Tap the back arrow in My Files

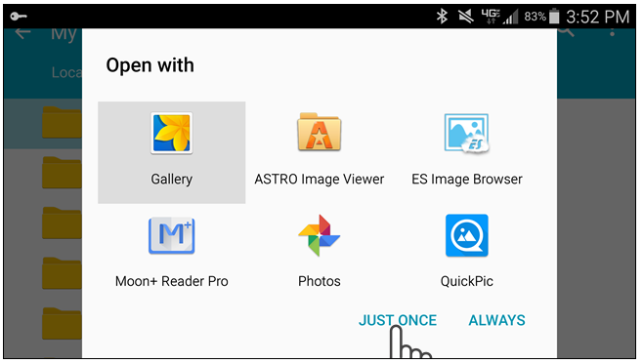pyautogui.click(x=22, y=33)
